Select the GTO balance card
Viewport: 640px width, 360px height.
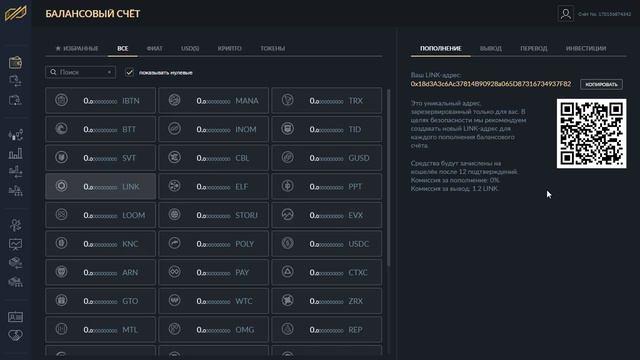pos(100,301)
